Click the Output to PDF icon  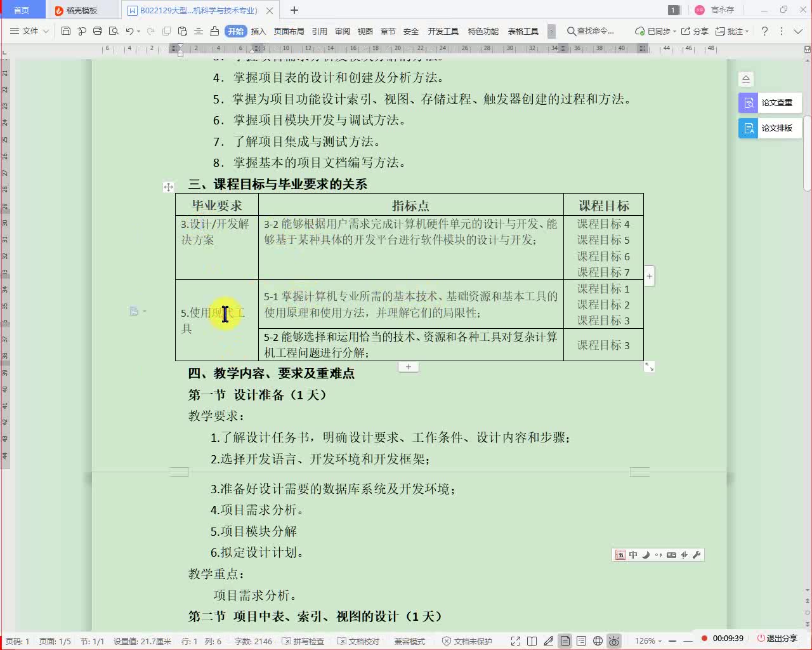pos(82,31)
